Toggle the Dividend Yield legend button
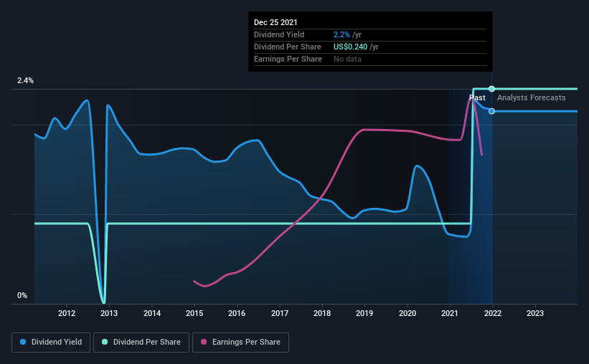589x364 pixels. point(51,343)
